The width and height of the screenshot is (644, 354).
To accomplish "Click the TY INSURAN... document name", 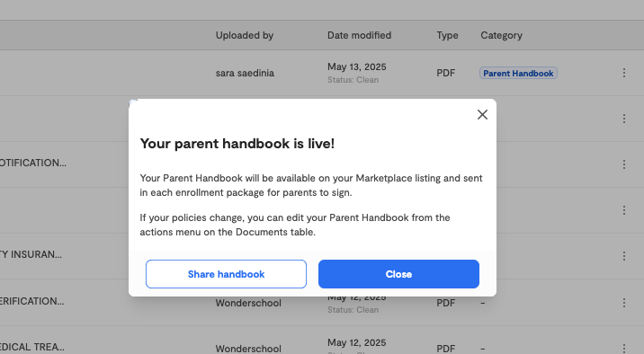I will [31, 254].
